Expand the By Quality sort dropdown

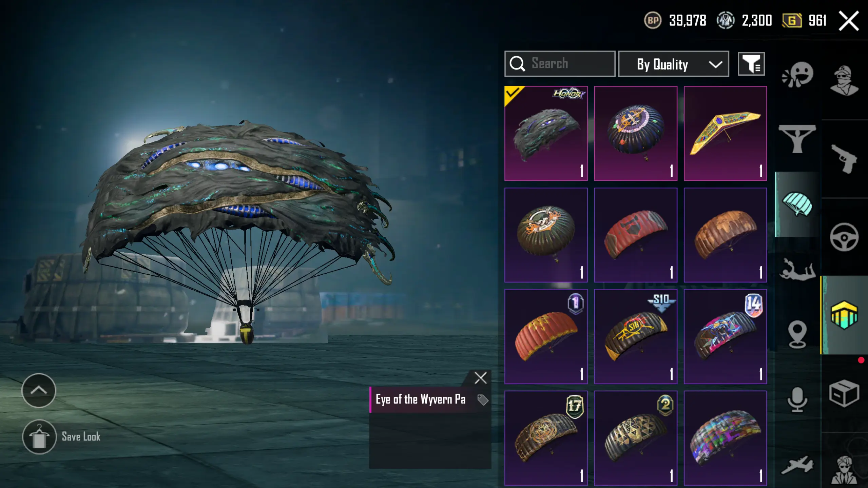(x=673, y=64)
